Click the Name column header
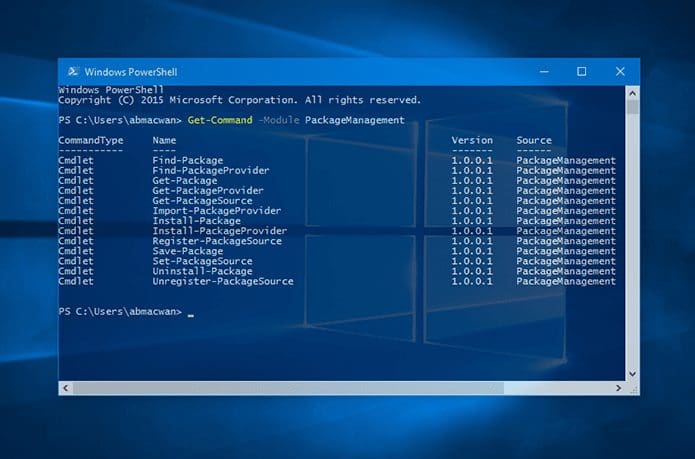This screenshot has height=459, width=695. [164, 140]
